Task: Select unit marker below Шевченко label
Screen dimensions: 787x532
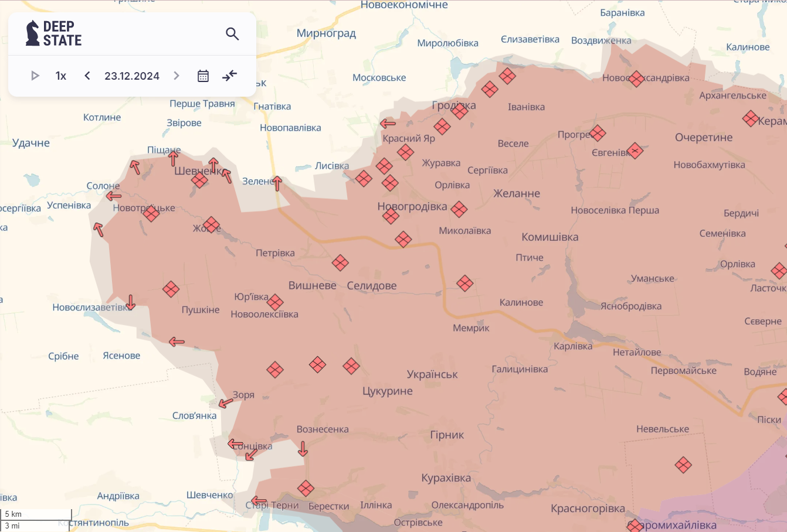Action: pos(199,180)
